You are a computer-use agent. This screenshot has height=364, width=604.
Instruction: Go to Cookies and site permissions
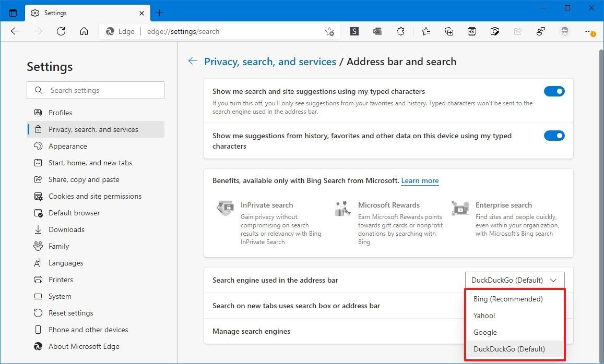[x=94, y=196]
